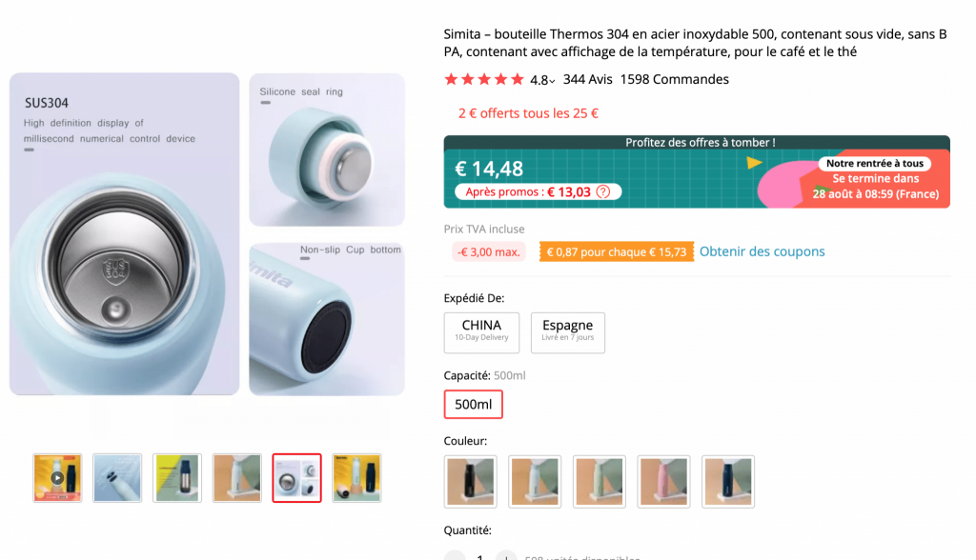Click the help icon beside Après promos price
Viewport: 976px width, 560px height.
[x=602, y=191]
